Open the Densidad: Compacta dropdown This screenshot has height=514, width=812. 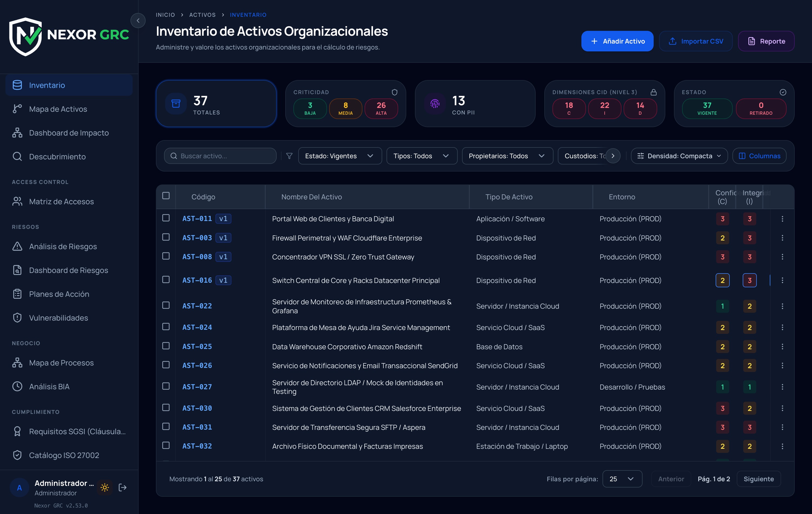679,156
